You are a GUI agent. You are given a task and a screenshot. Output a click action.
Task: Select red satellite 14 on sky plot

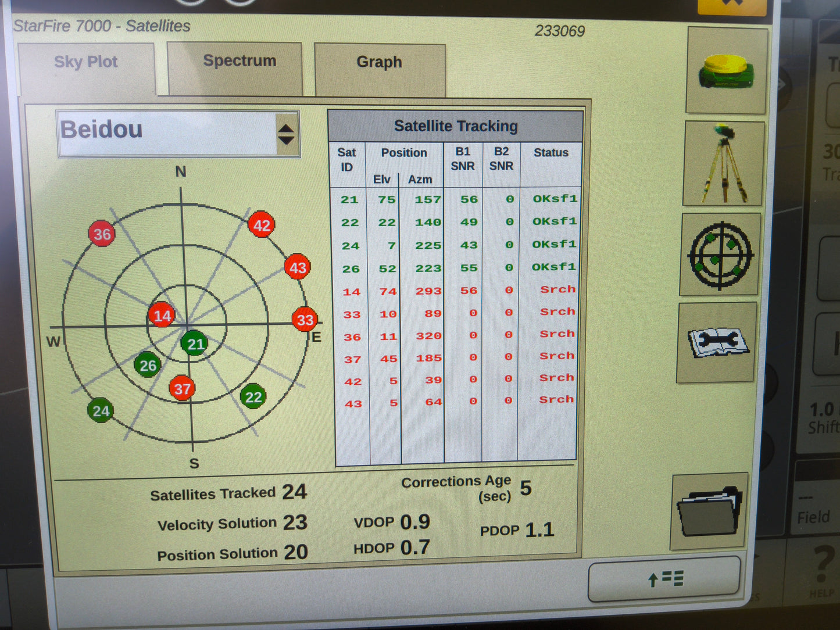(162, 316)
